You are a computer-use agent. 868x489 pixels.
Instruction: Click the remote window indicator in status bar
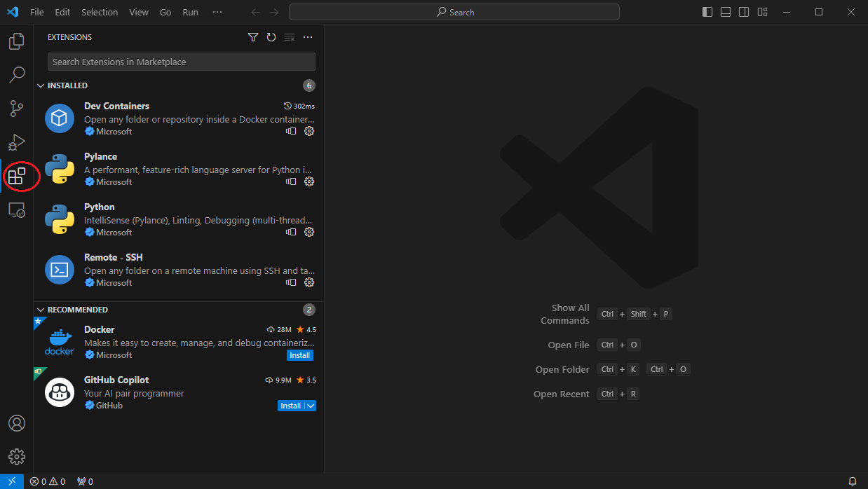click(12, 481)
